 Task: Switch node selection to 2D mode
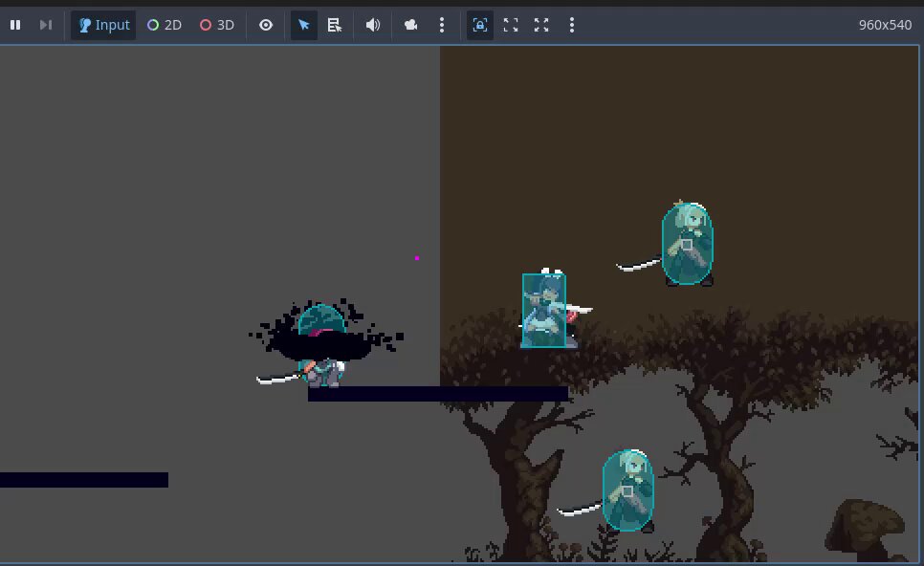[165, 25]
